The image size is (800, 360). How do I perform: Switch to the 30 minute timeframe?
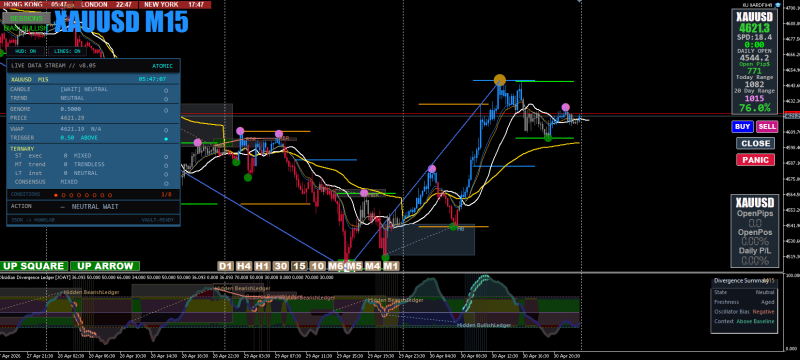click(x=281, y=266)
